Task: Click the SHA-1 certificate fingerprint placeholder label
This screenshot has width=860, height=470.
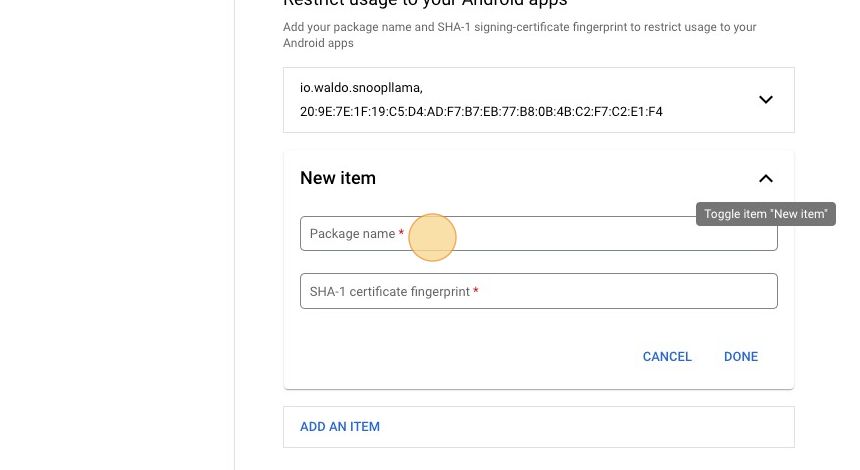Action: [x=389, y=291]
